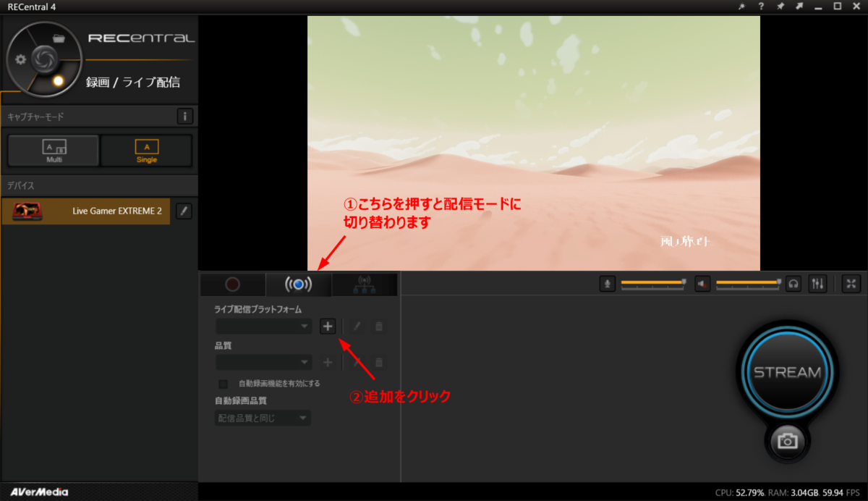
Task: Open the 配信品質と同じ dropdown
Action: click(x=262, y=418)
